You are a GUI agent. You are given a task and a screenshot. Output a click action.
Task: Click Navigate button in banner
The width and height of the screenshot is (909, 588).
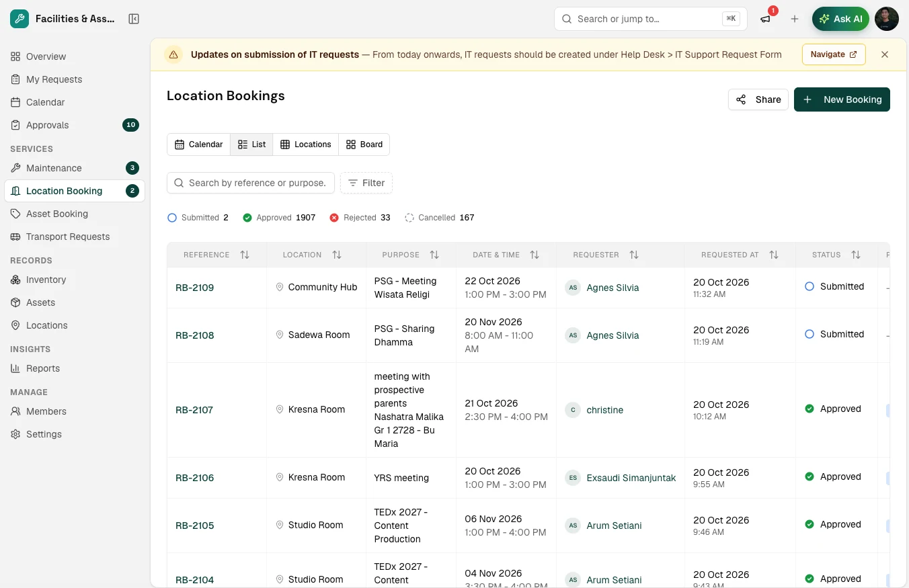(x=834, y=54)
